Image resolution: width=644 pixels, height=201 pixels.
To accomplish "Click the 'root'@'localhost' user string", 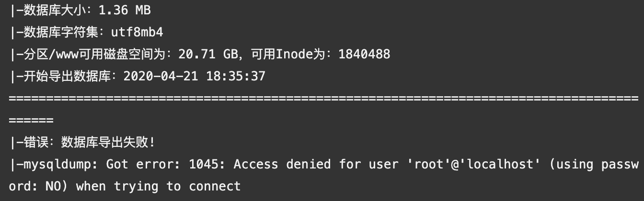I will coord(463,164).
